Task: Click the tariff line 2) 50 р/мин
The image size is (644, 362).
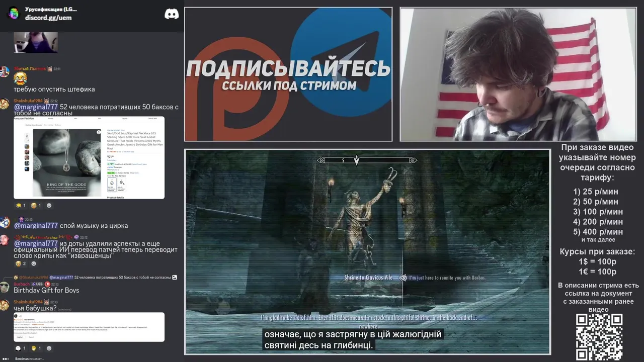Action: pyautogui.click(x=595, y=202)
